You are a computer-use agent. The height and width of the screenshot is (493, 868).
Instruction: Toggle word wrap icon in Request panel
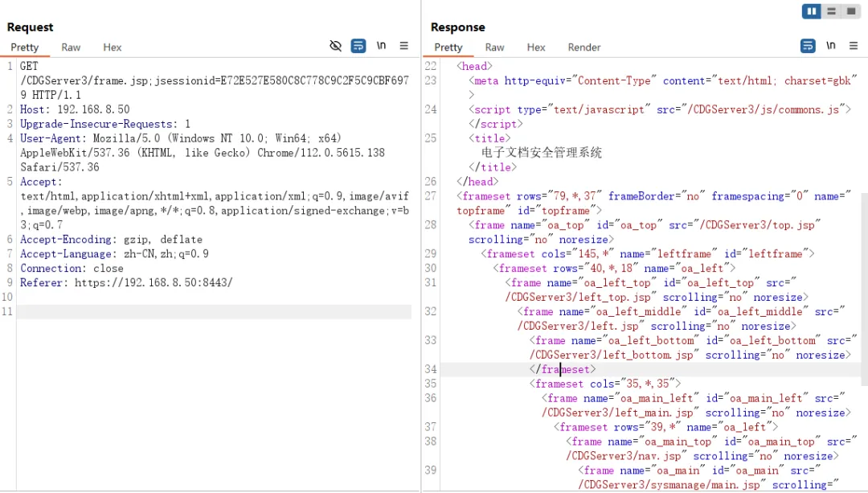coord(358,46)
